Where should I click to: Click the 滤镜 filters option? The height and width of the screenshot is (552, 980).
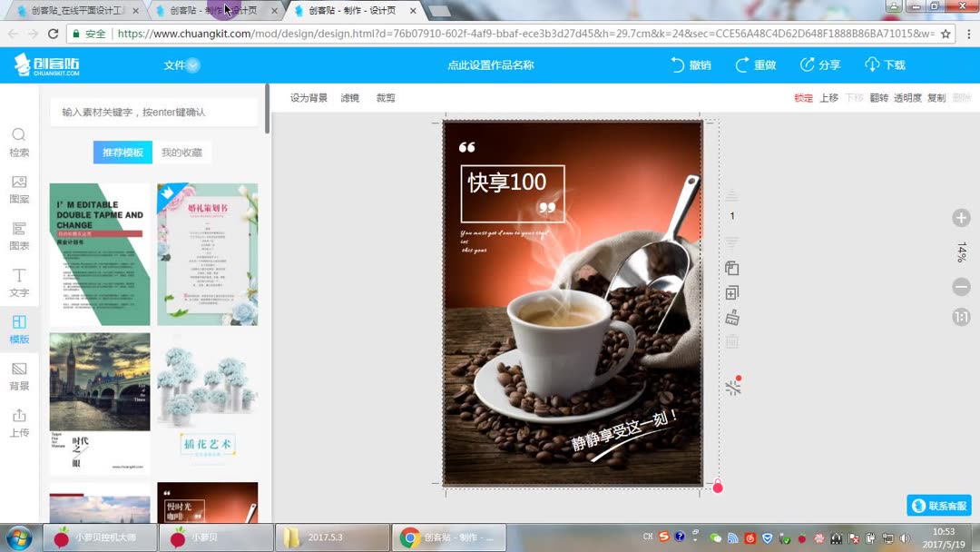click(x=350, y=97)
